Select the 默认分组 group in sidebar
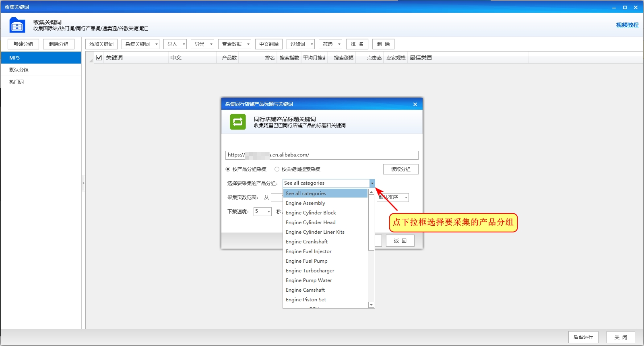 [41, 70]
